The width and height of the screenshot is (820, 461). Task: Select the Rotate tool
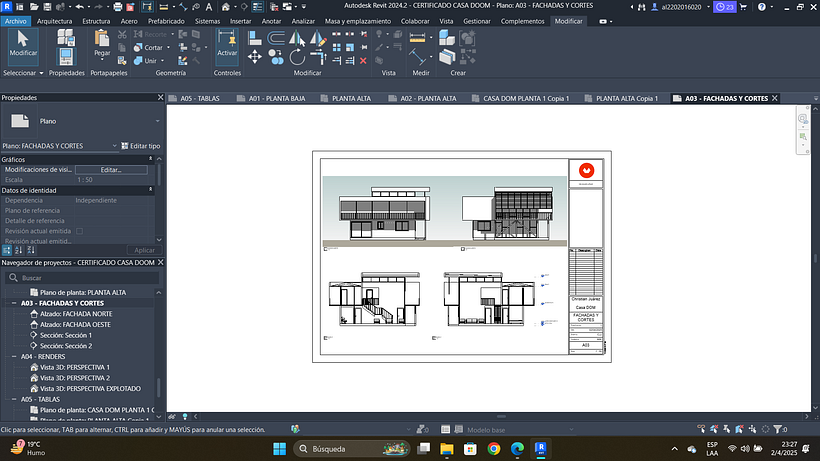pos(297,56)
